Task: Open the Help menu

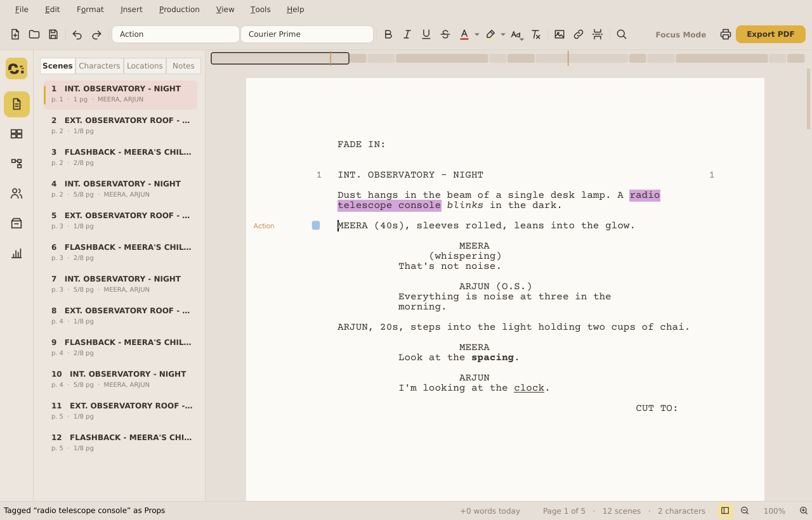Action: point(295,10)
